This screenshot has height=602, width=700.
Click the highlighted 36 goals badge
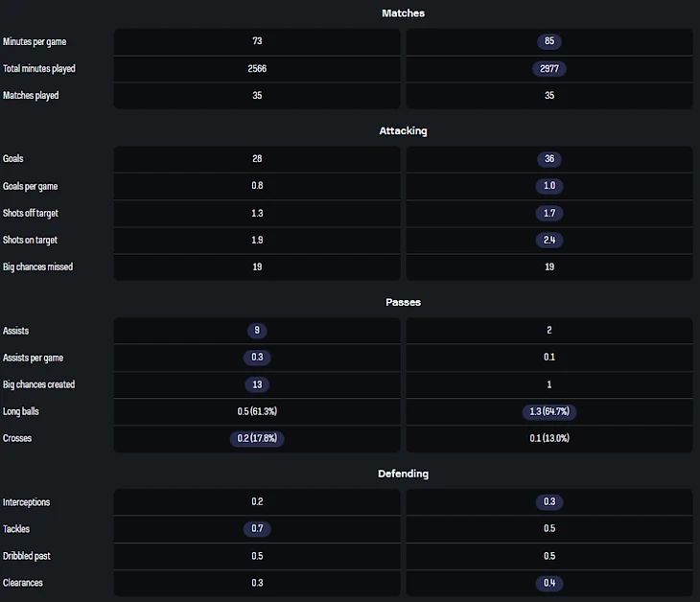click(x=549, y=159)
